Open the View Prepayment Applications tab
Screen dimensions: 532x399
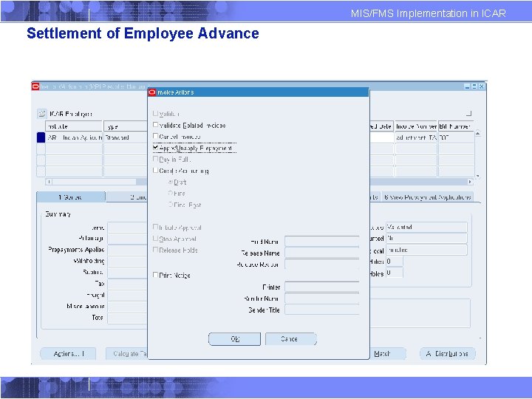pyautogui.click(x=428, y=197)
